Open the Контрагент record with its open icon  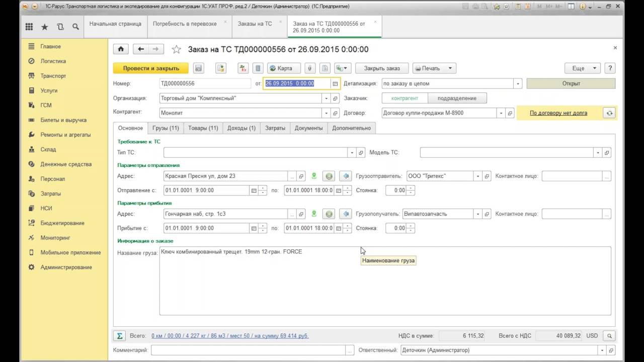click(x=336, y=113)
